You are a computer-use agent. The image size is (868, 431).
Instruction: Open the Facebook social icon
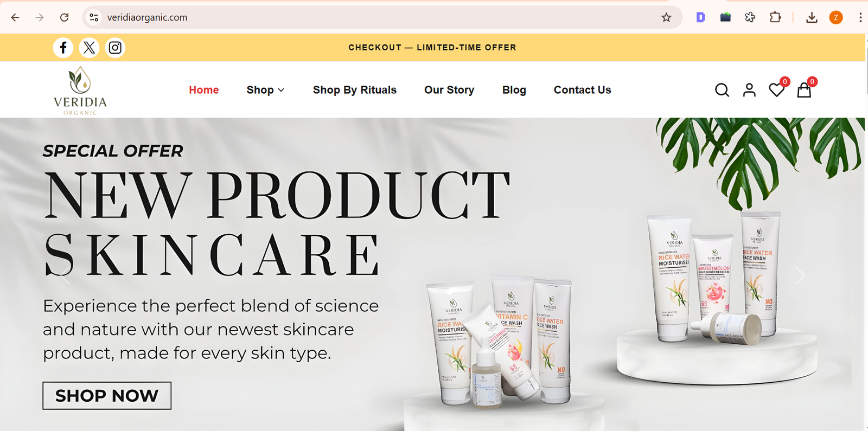click(x=63, y=48)
